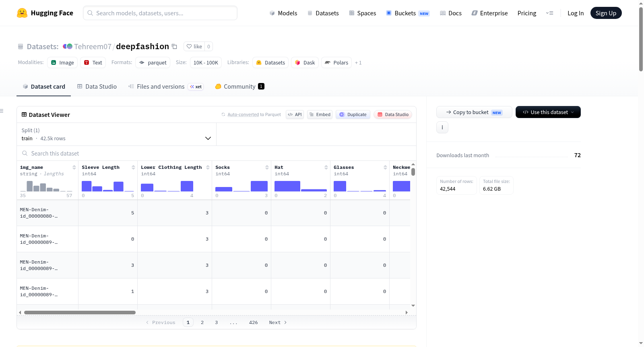This screenshot has height=347, width=644.
Task: Go to the Next page of rows
Action: coord(278,322)
